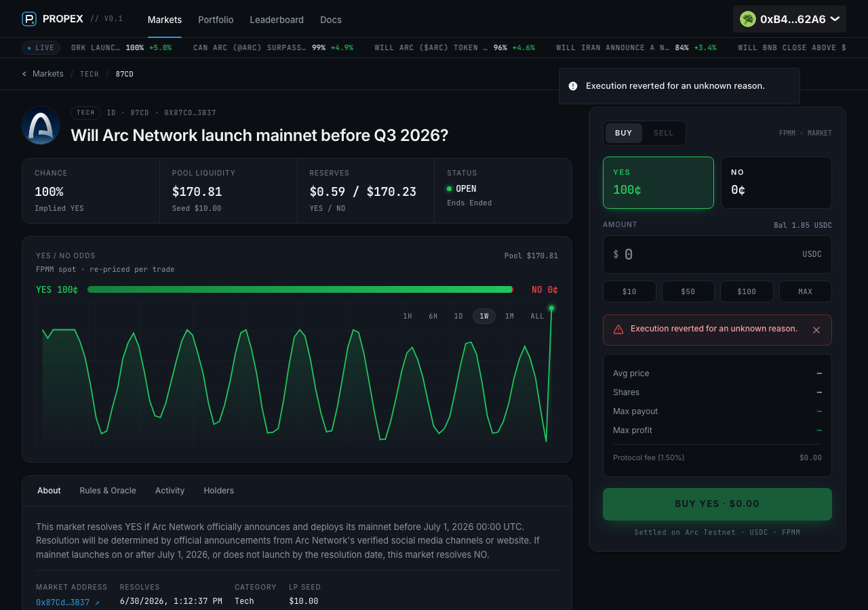
Task: Click the Bal 1.85 USDC balance text
Action: tap(803, 225)
